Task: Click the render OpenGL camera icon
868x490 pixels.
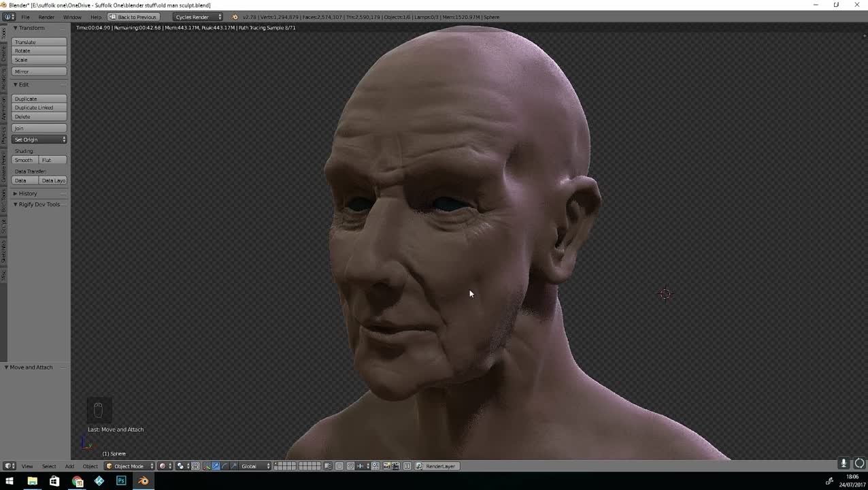Action: (x=388, y=466)
